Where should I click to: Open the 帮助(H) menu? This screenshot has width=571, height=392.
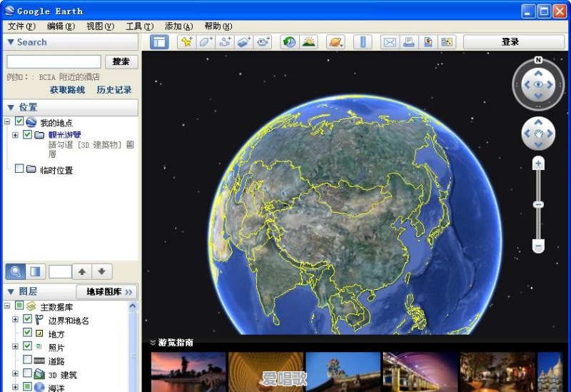click(218, 26)
